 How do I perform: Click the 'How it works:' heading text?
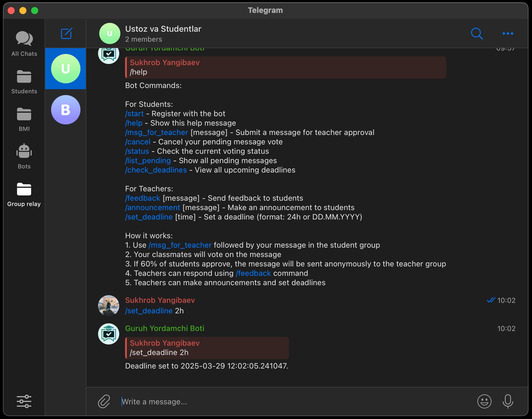(149, 236)
